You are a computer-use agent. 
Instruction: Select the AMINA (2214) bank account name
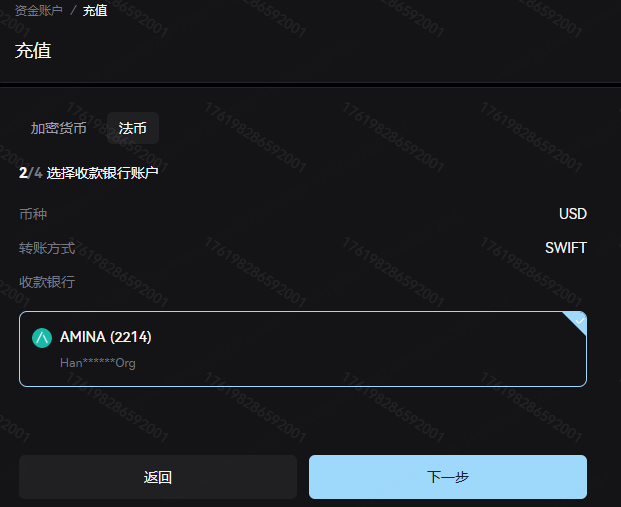106,338
